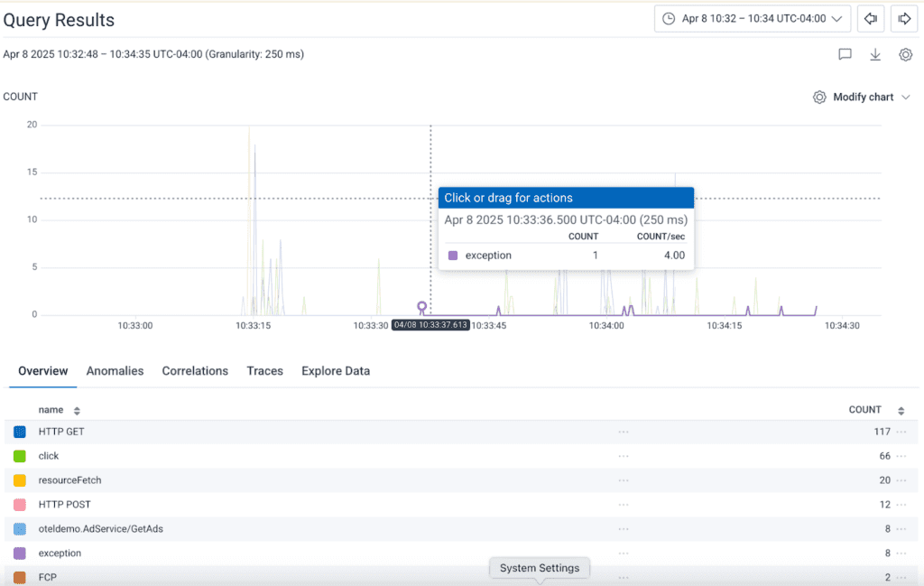Switch to the Anomalies tab
Image resolution: width=924 pixels, height=586 pixels.
[115, 371]
